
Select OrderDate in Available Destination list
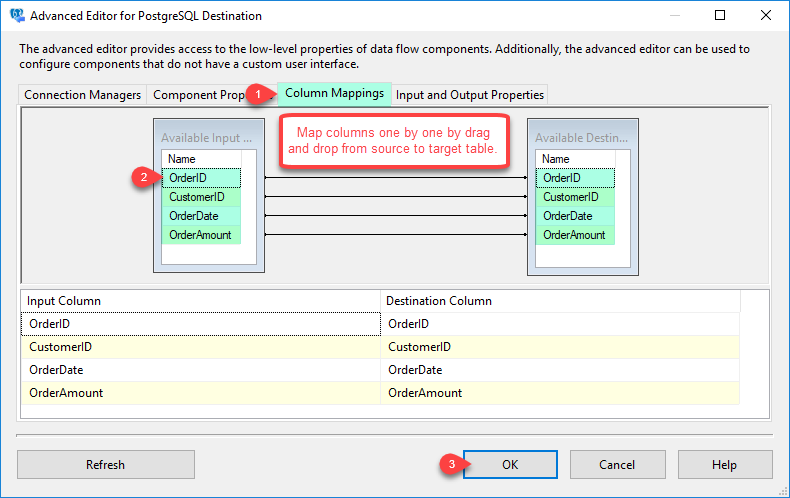click(575, 216)
